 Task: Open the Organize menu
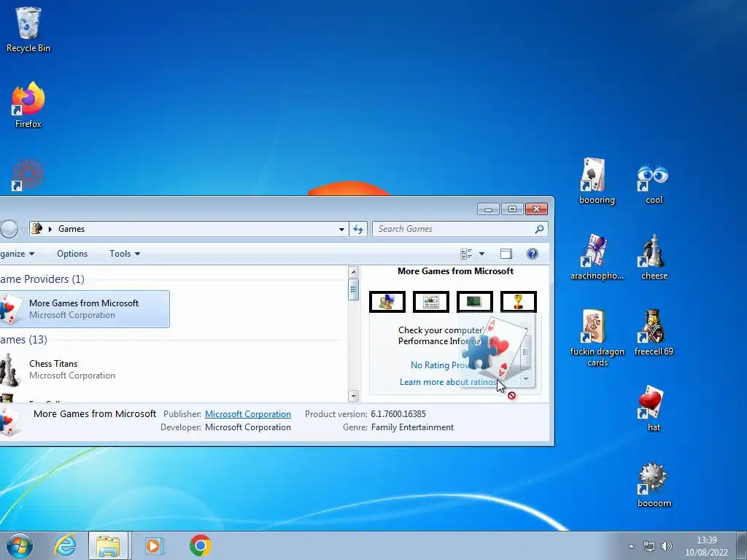(18, 254)
